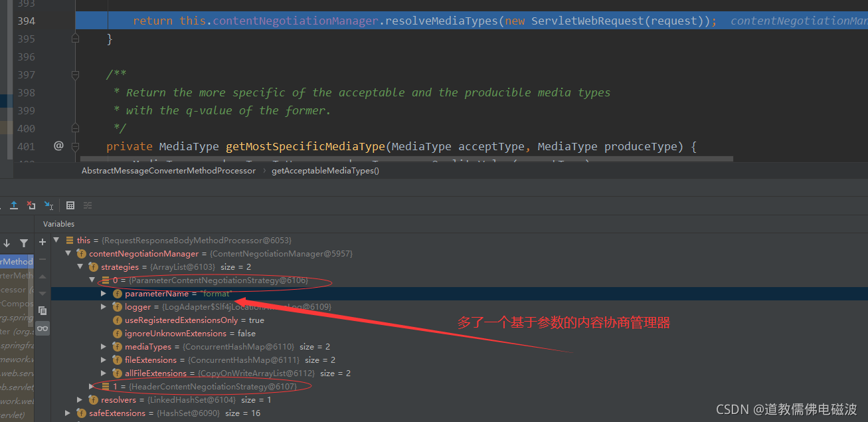Screen dimensions: 868x422
Task: Collapse the 'this' variable node
Action: tap(56, 240)
